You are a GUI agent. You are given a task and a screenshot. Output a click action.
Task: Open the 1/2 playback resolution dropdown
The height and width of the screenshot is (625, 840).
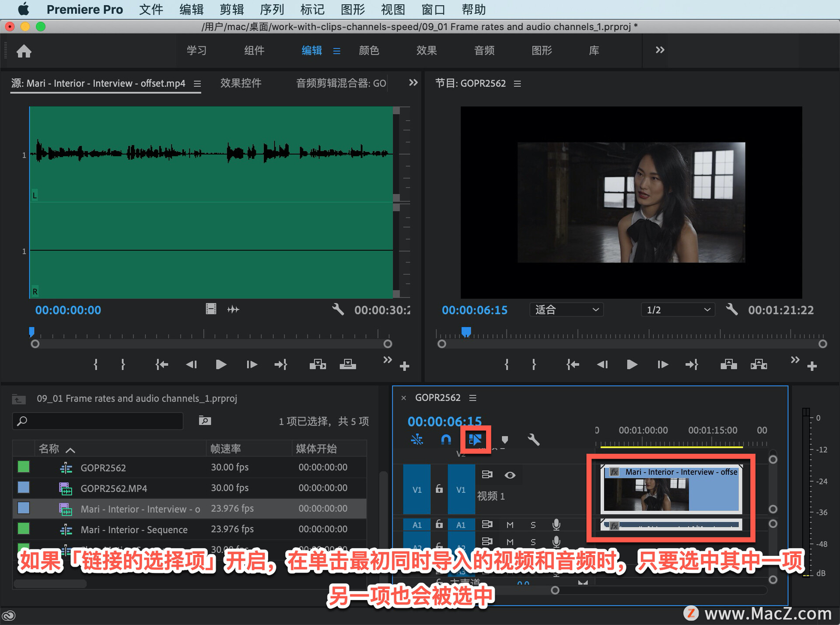pos(677,309)
